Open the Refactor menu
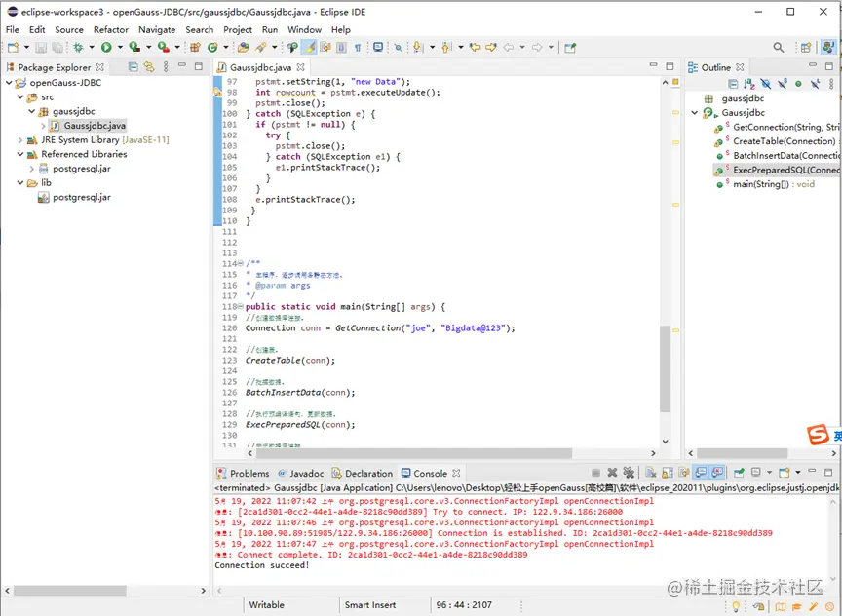Viewport: 842px width, 616px height. 110,29
